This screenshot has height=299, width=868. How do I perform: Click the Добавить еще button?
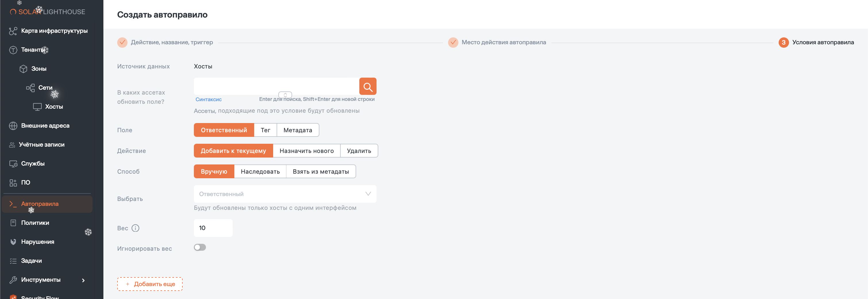pyautogui.click(x=150, y=284)
